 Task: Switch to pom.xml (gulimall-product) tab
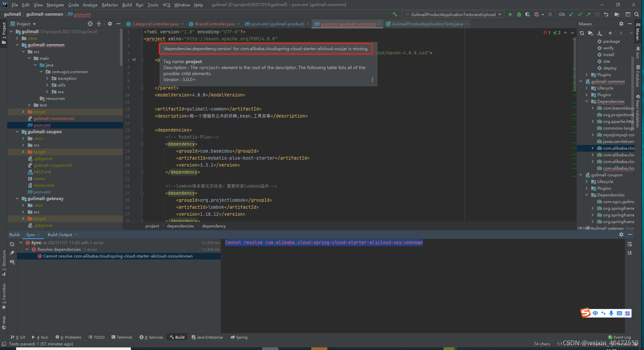[x=277, y=24]
